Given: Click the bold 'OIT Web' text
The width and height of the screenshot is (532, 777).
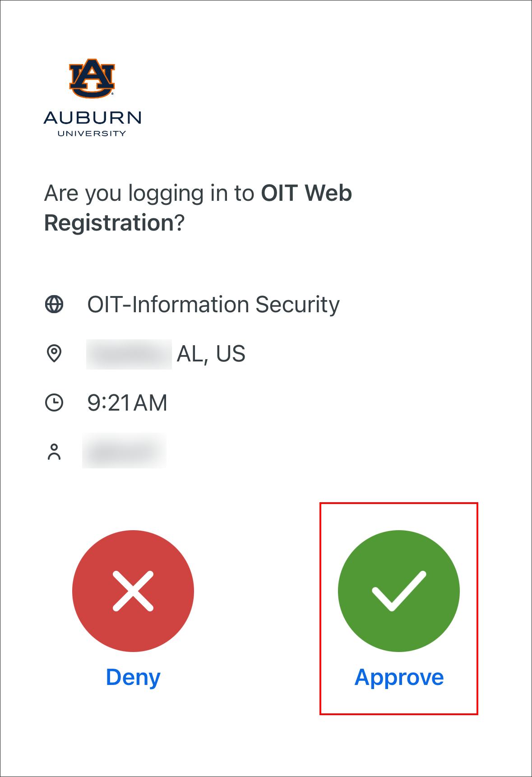Looking at the screenshot, I should coord(306,193).
